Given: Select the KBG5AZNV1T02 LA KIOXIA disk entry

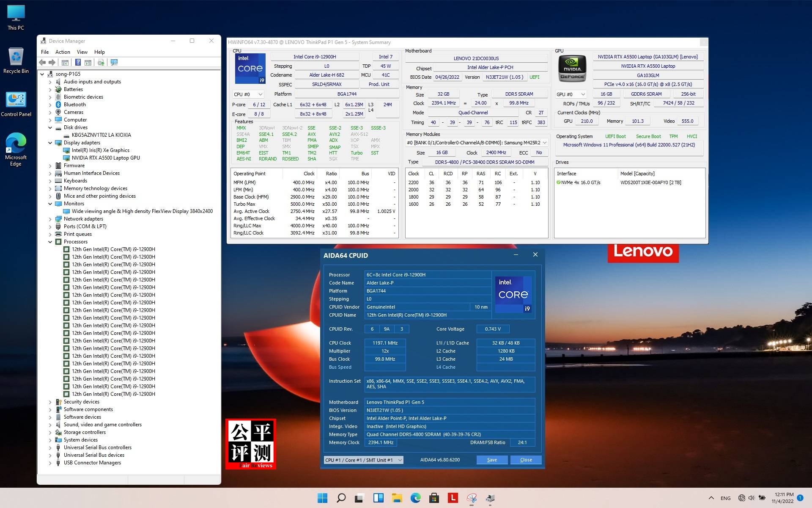Looking at the screenshot, I should tap(100, 135).
